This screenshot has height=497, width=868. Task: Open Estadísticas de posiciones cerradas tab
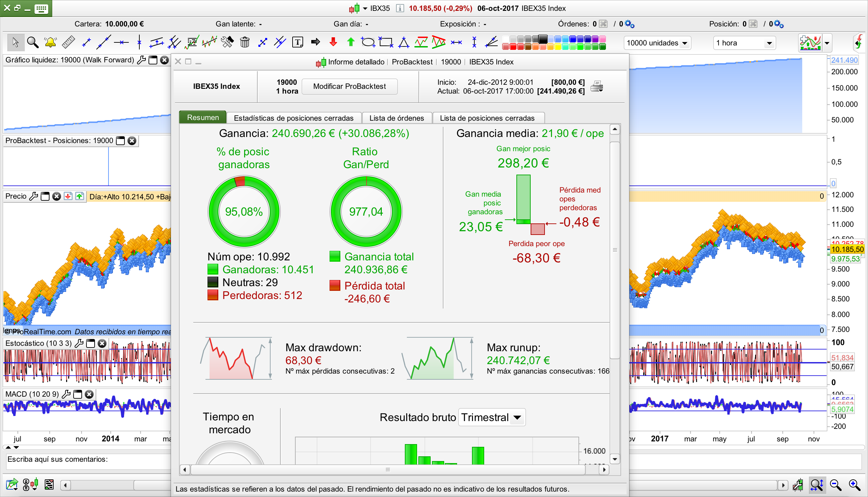[294, 118]
